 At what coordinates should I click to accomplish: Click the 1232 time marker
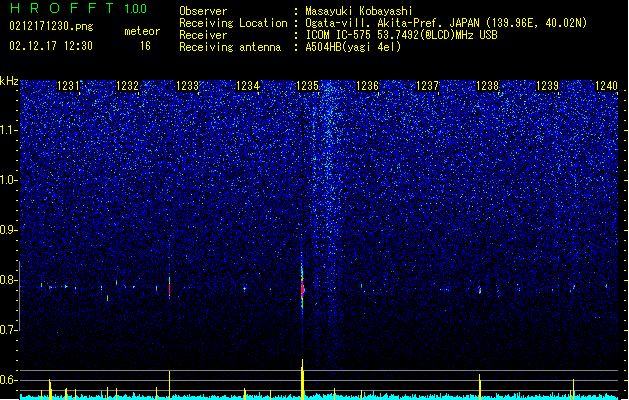point(128,86)
